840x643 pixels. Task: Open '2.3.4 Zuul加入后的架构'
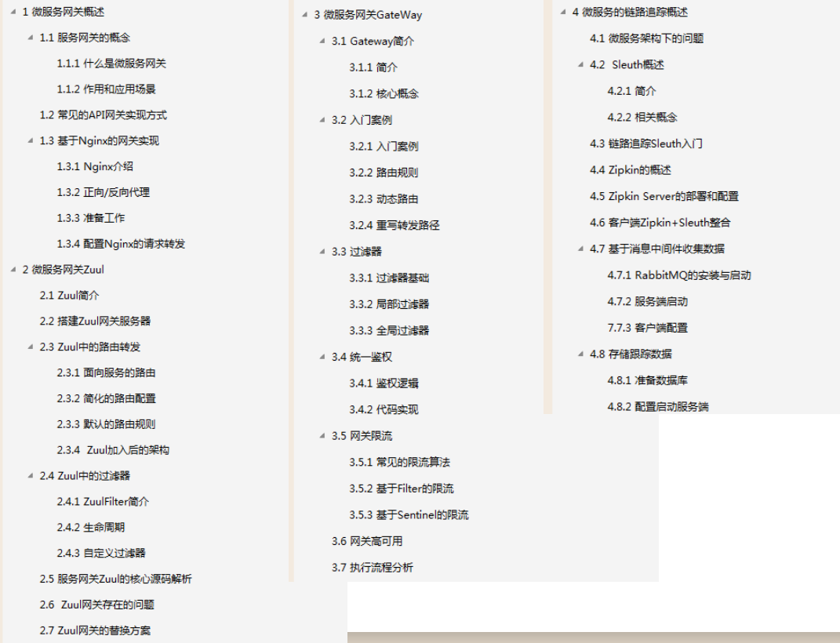click(x=113, y=450)
